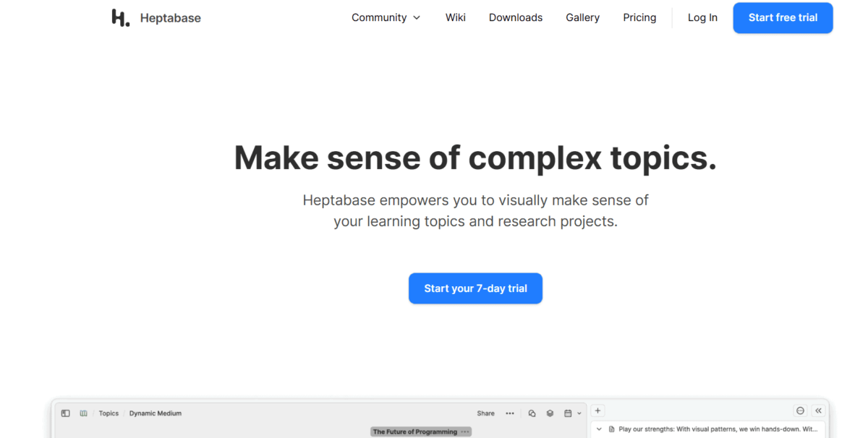Viewport: 868px width, 438px height.
Task: Click the layers stack icon in preview toolbar
Action: (x=550, y=413)
